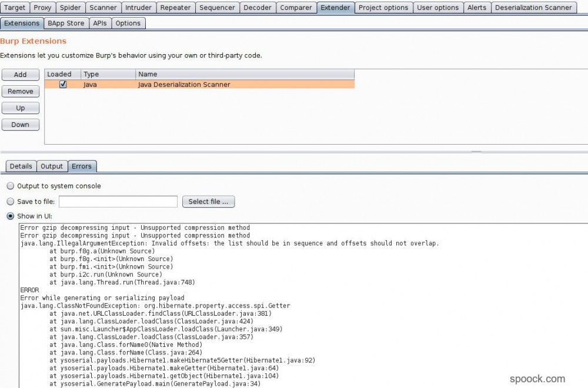Image resolution: width=588 pixels, height=388 pixels.
Task: Uncheck Loaded for Java Deserialization Scanner
Action: [x=63, y=84]
